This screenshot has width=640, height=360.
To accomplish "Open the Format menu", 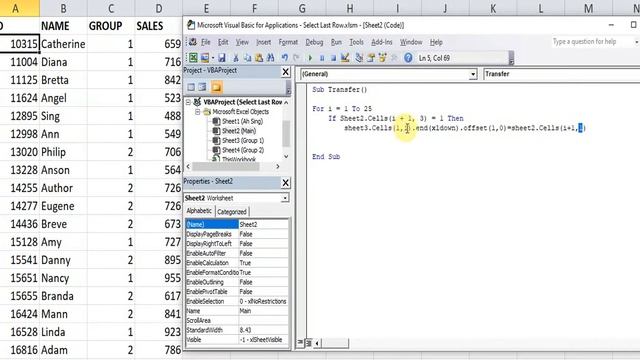I will tap(288, 42).
